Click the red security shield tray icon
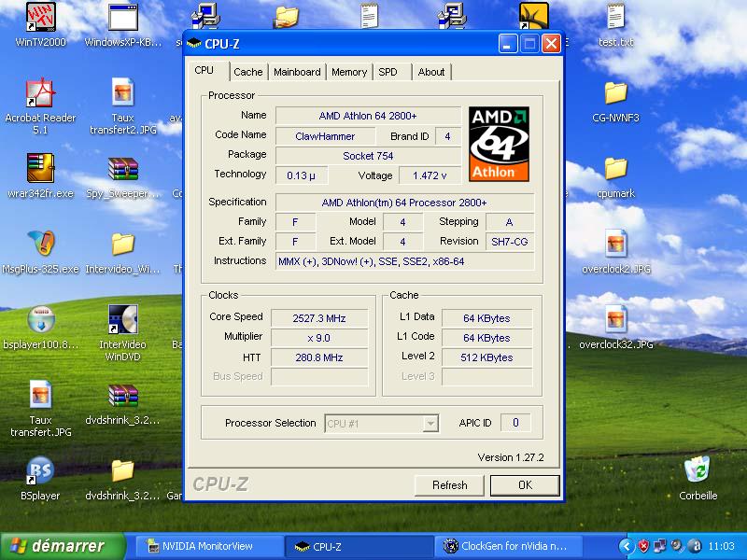The width and height of the screenshot is (747, 560). (x=643, y=546)
